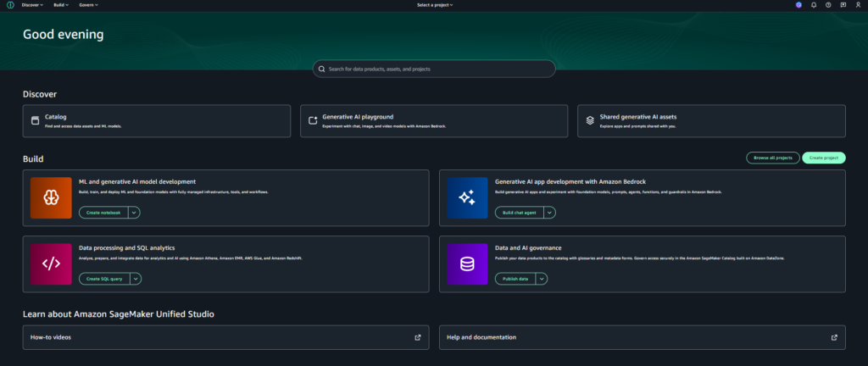Open the Generative AI playground card
Viewport: 868px width, 366px height.
[434, 121]
